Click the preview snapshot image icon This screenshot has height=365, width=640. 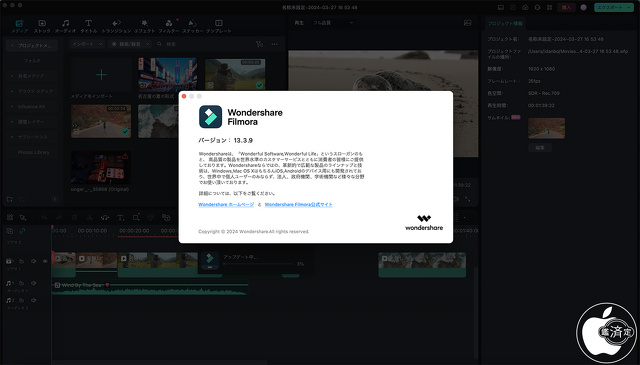[x=468, y=23]
